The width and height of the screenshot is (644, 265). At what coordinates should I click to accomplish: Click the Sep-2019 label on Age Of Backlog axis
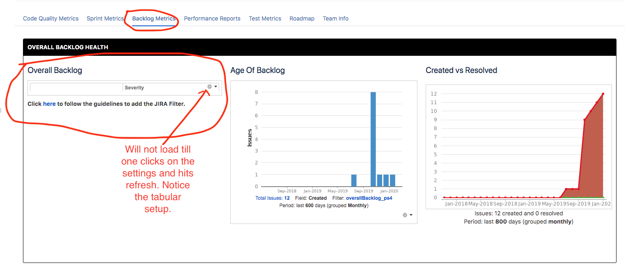coord(364,191)
